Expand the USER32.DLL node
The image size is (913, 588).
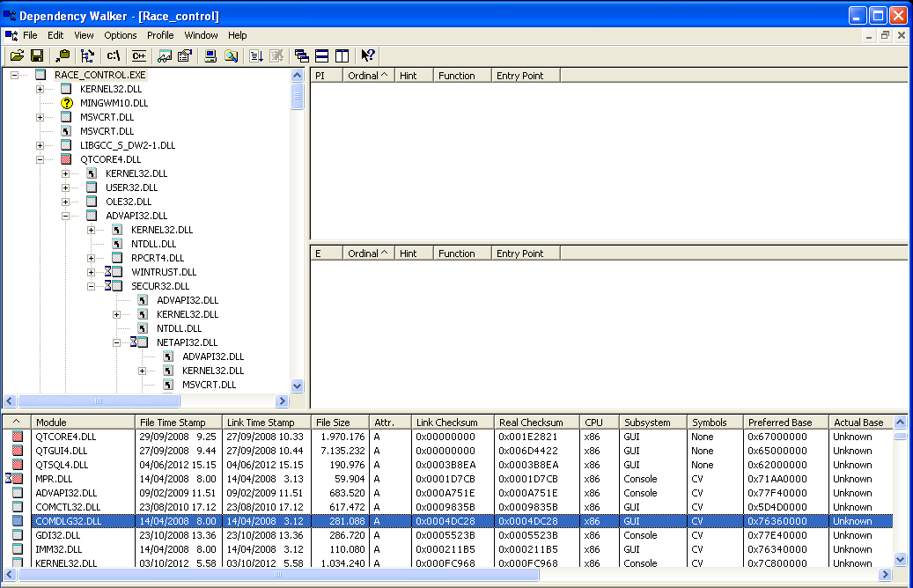click(x=66, y=187)
